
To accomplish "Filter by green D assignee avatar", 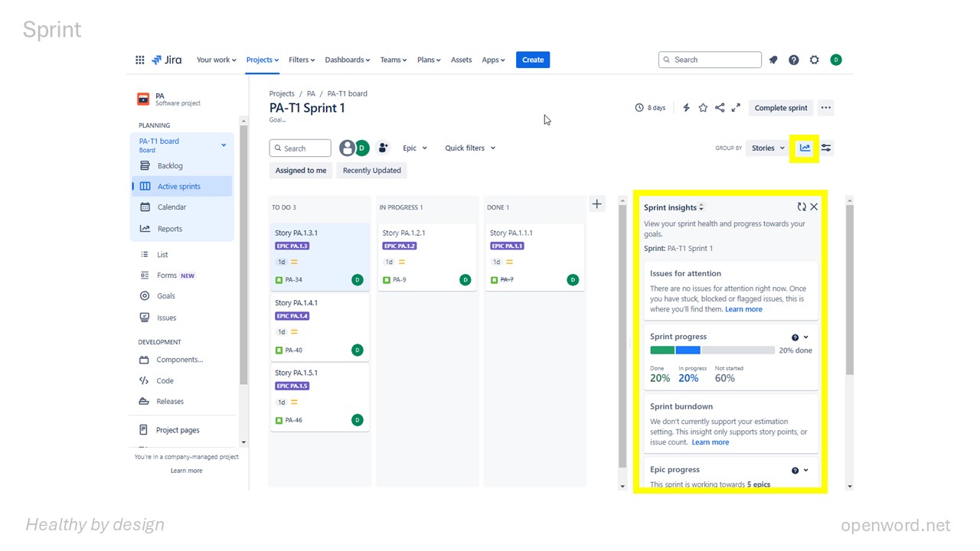I will point(361,148).
